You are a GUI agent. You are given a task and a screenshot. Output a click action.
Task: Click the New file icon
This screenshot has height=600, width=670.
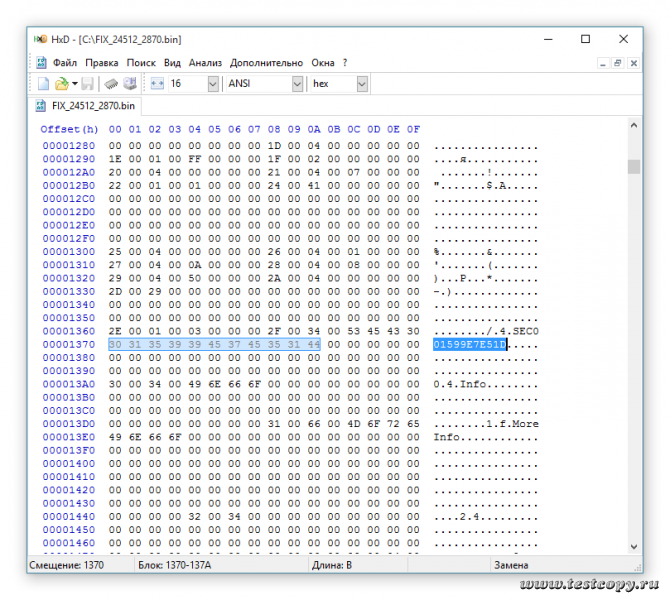[43, 84]
